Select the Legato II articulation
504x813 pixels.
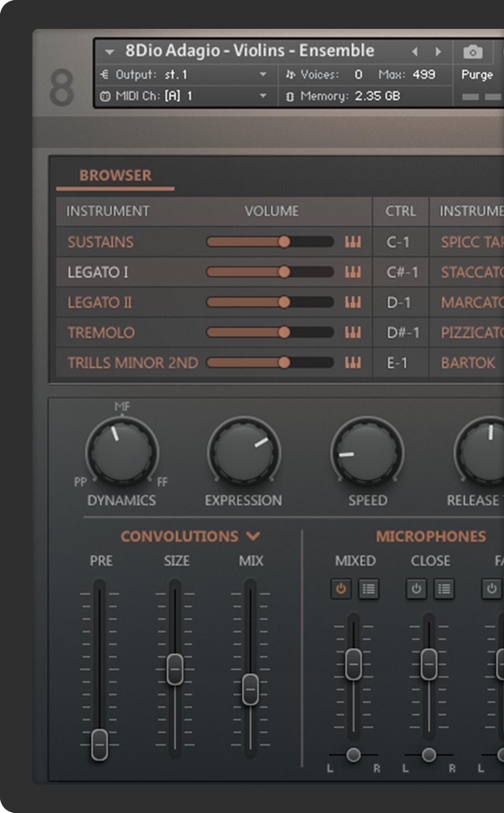100,303
